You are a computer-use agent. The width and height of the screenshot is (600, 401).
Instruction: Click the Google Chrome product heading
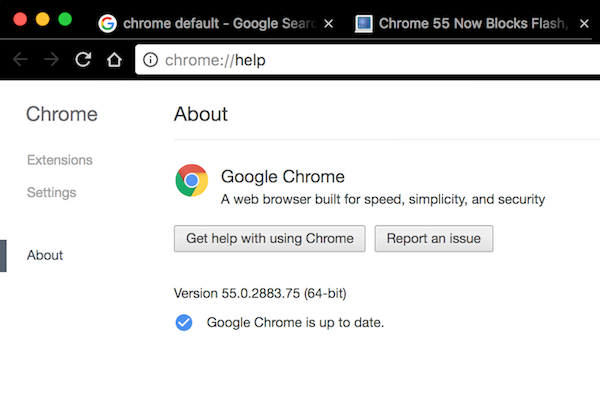tap(283, 177)
